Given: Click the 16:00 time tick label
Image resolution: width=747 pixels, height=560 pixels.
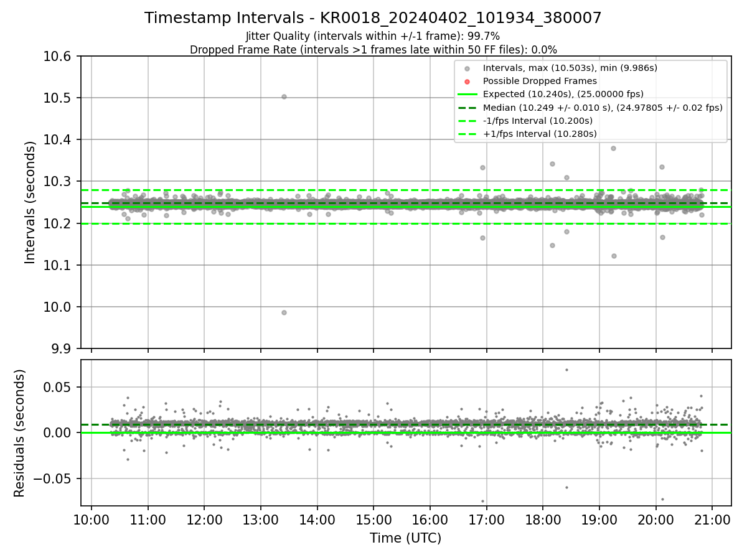Looking at the screenshot, I should (430, 521).
